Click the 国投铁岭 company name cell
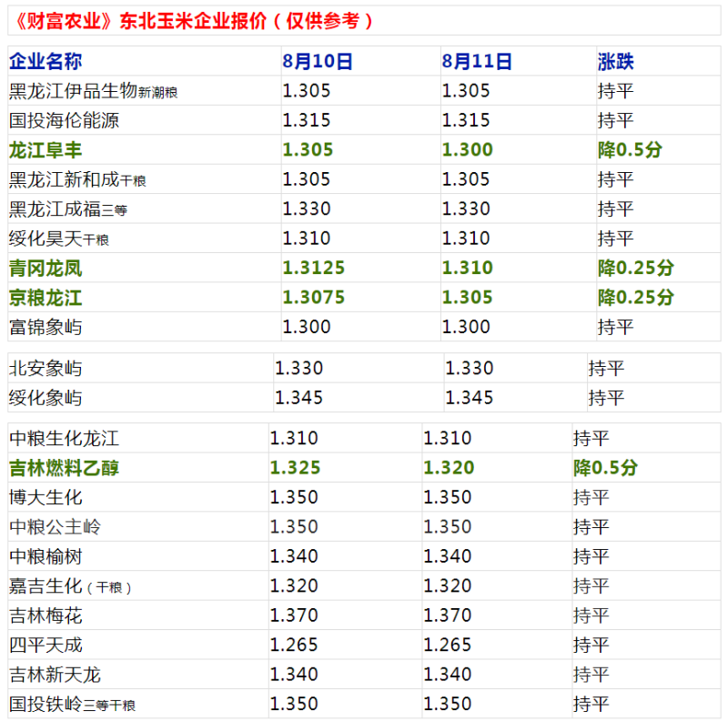This screenshot has height=722, width=728. (x=73, y=705)
